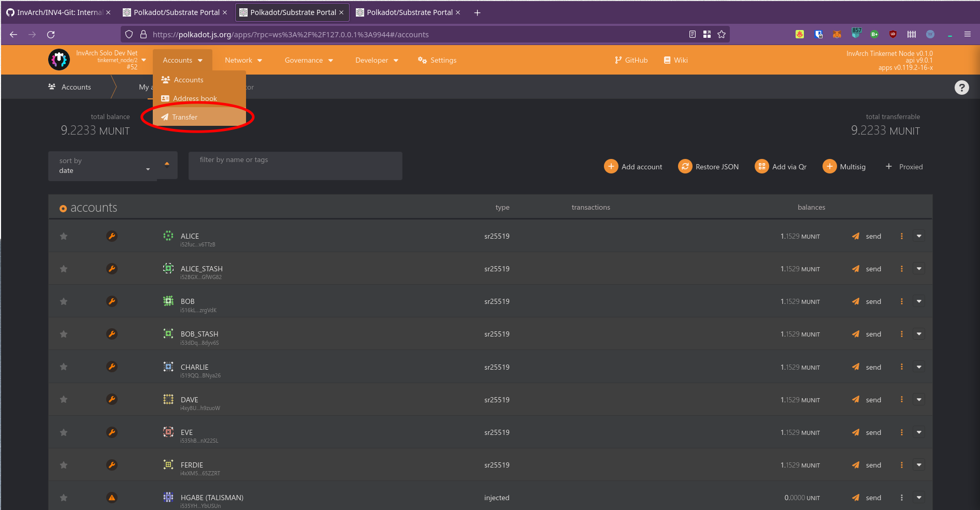Open a new browser tab
This screenshot has width=980, height=510.
pos(477,12)
